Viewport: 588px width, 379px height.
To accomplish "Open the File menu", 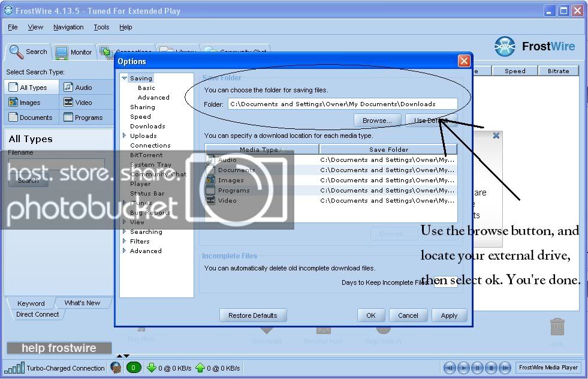I will 13,27.
